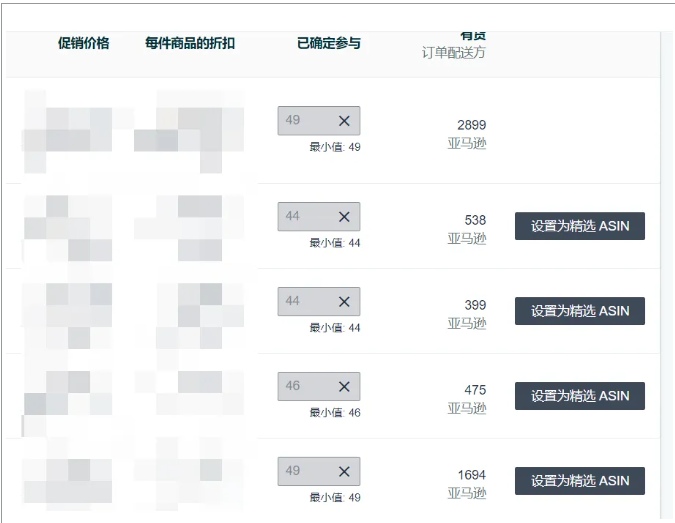675x523 pixels.
Task: Clear the quantity field showing 46
Action: (344, 387)
